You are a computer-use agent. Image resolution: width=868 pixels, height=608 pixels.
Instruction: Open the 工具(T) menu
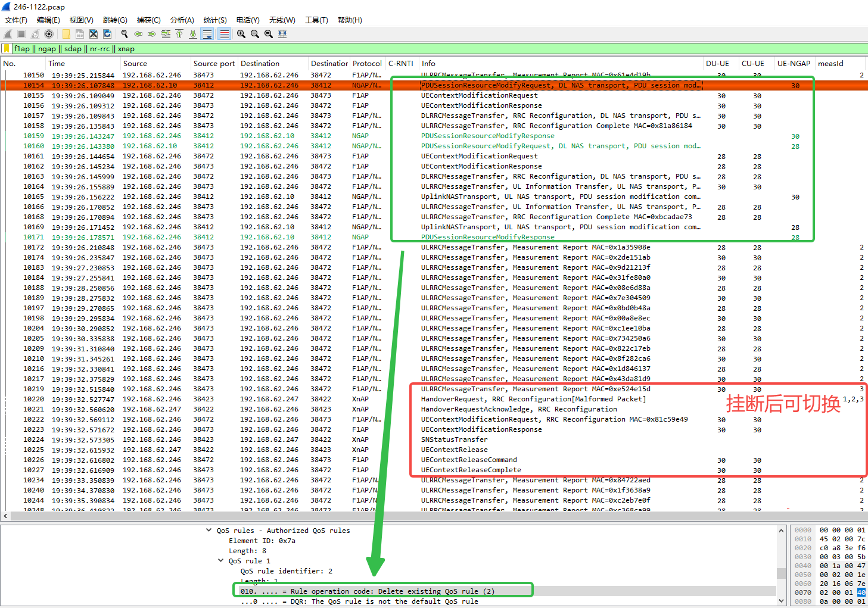pyautogui.click(x=316, y=20)
